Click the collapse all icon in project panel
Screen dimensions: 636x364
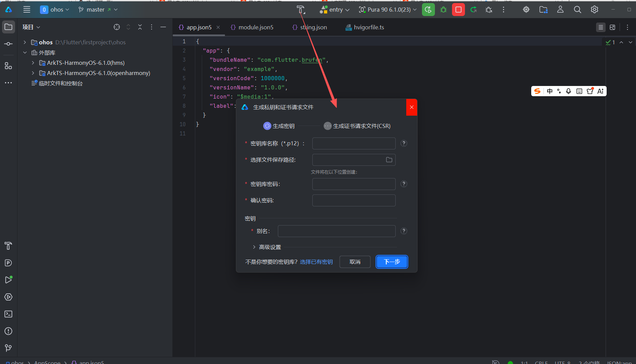pyautogui.click(x=140, y=27)
